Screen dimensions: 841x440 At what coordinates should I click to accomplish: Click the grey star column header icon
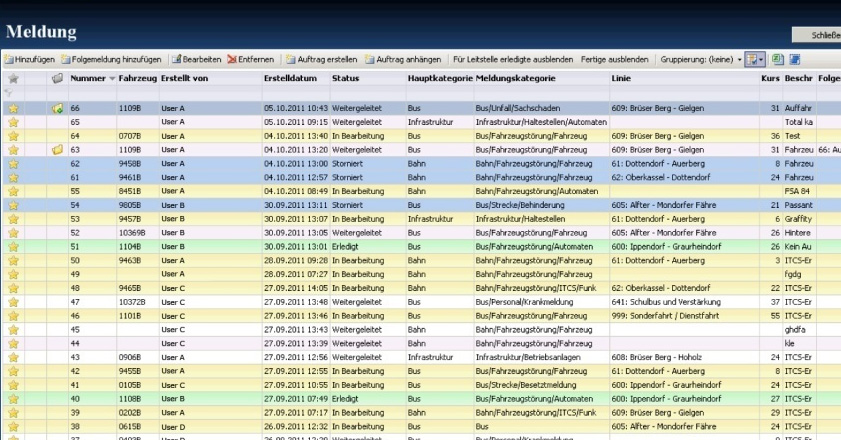pyautogui.click(x=13, y=79)
